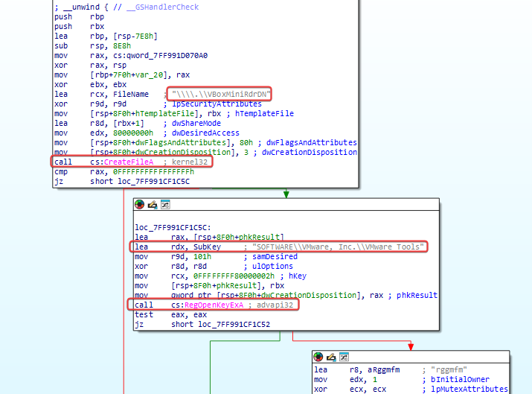Click the dwShareMode comment
Image resolution: width=532 pixels, height=394 pixels.
pyautogui.click(x=196, y=123)
